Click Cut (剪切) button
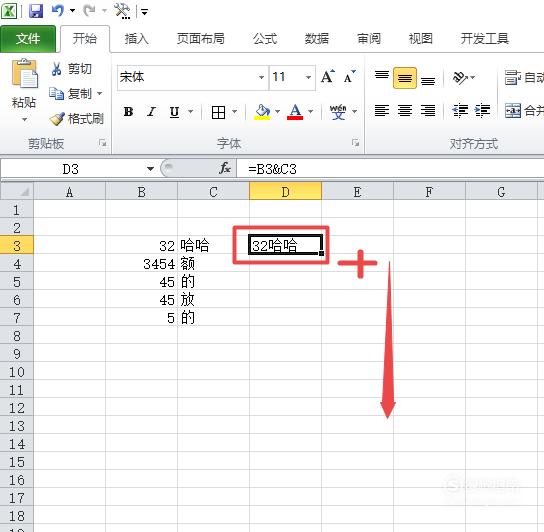The width and height of the screenshot is (544, 532). pos(72,69)
